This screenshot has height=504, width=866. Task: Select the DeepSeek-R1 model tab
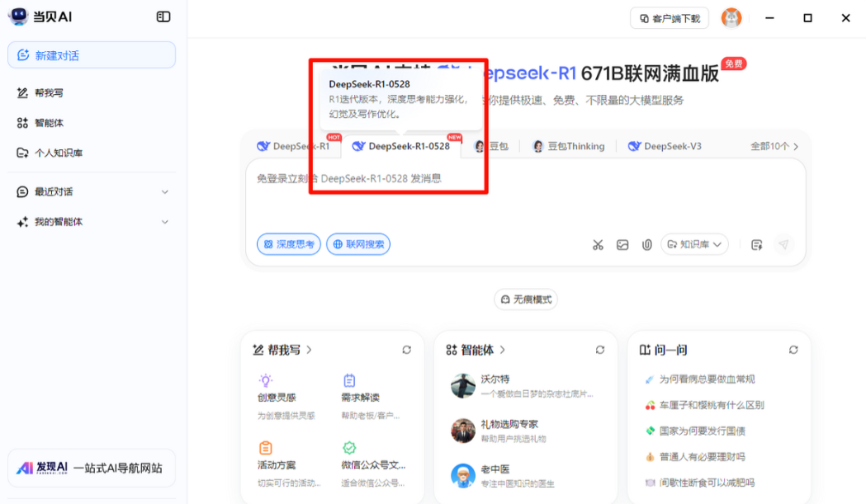293,146
